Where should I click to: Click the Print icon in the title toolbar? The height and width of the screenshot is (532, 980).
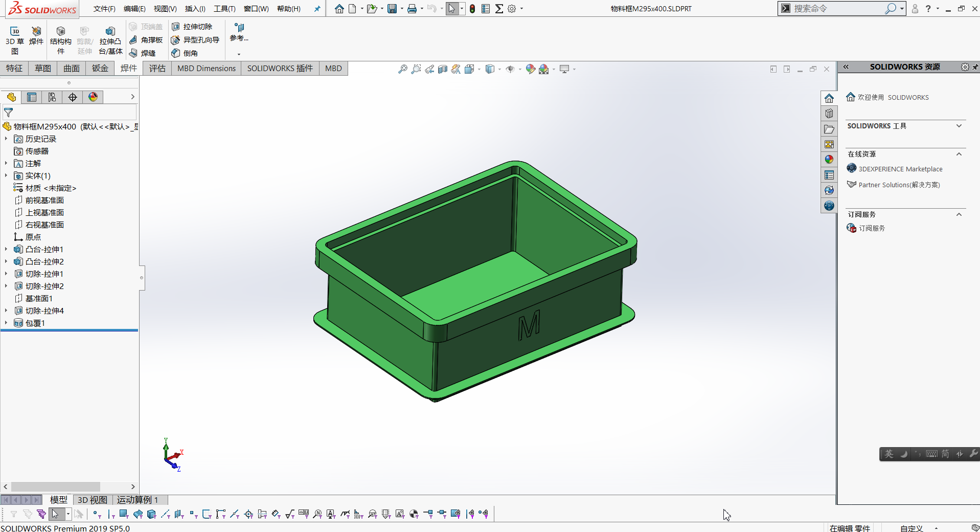coord(412,9)
